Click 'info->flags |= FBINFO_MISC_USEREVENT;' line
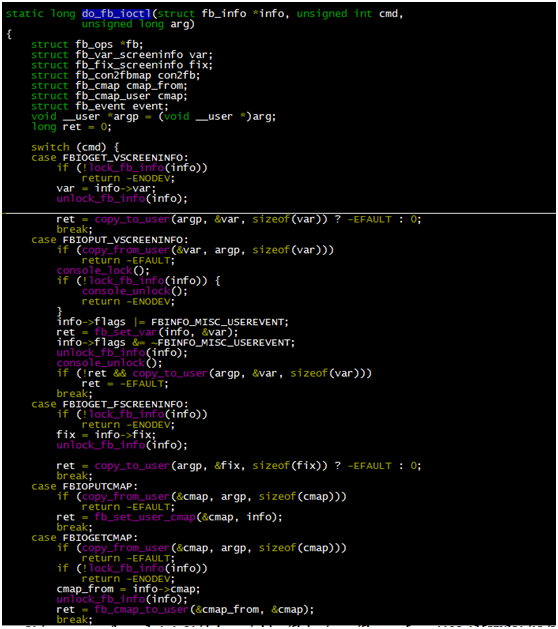558x629 pixels. 172,322
